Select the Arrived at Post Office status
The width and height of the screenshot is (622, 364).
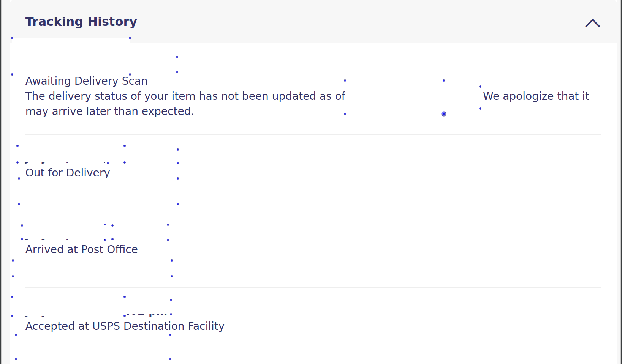[x=81, y=249]
